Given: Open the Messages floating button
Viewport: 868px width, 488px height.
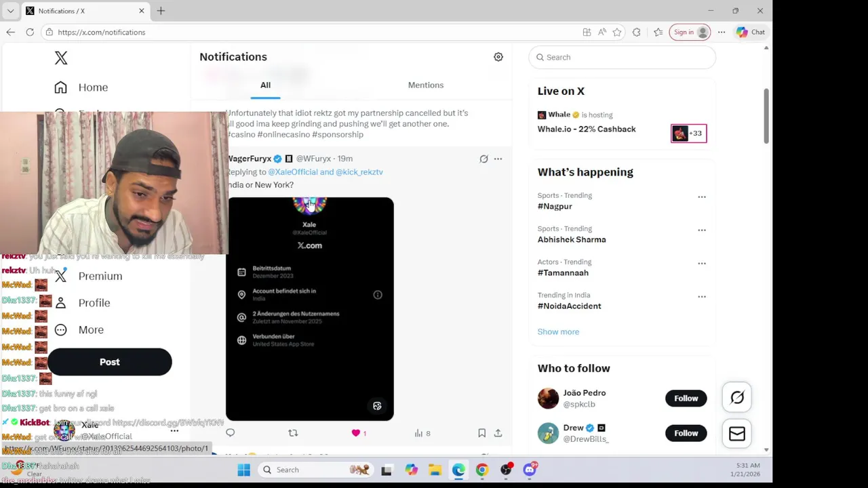Looking at the screenshot, I should pos(737,434).
